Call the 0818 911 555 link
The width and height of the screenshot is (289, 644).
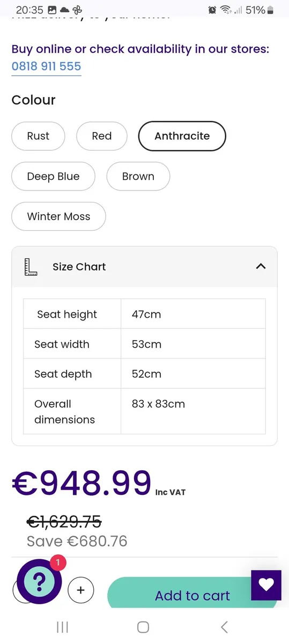[46, 67]
